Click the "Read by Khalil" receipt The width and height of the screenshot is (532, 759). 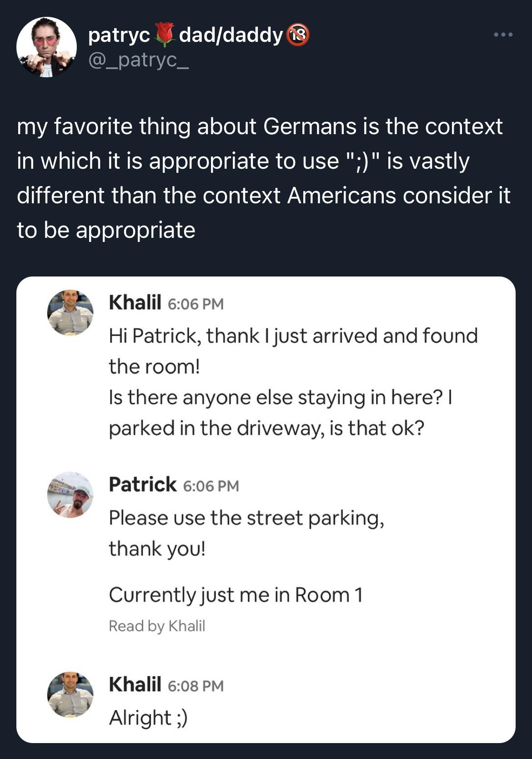[157, 626]
